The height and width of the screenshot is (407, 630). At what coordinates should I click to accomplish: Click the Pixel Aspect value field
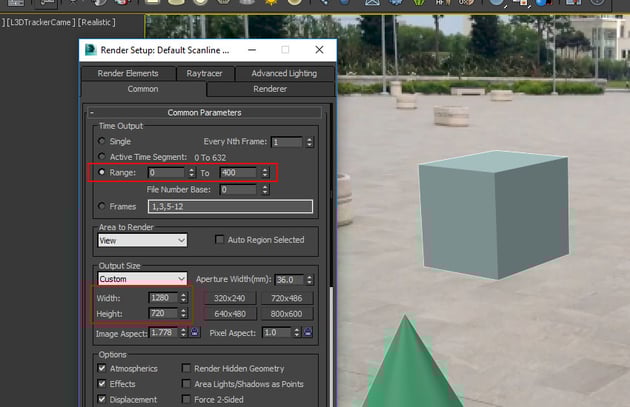pos(276,333)
